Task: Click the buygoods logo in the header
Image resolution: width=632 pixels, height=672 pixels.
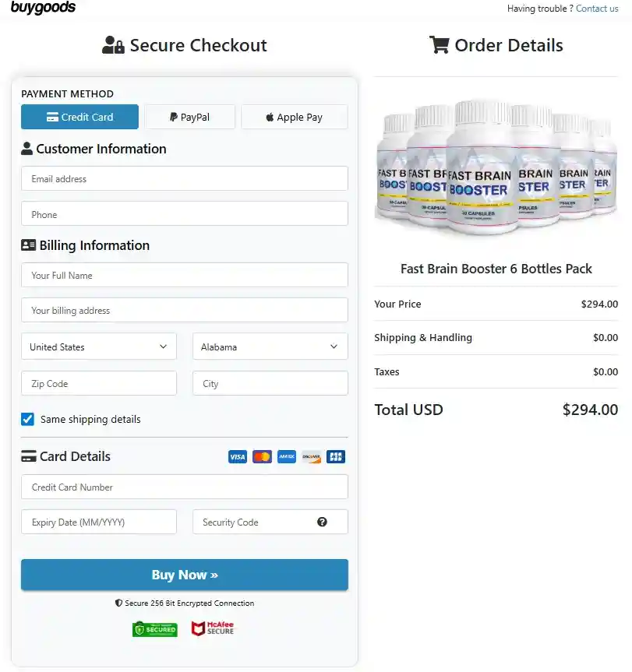Action: coord(43,9)
